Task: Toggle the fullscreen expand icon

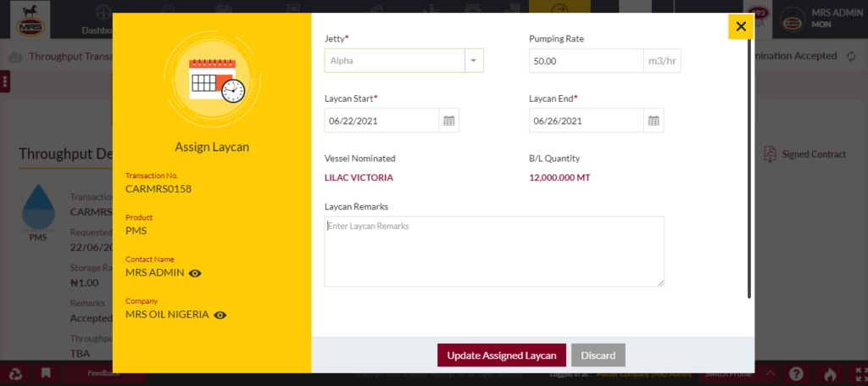Action: tap(860, 374)
